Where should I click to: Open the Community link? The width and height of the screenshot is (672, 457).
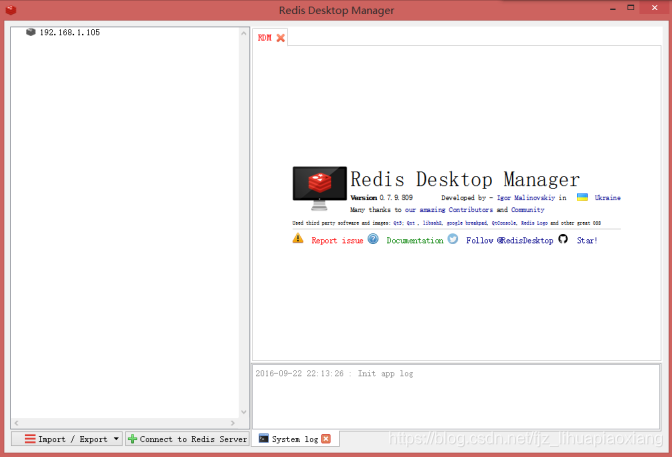pyautogui.click(x=528, y=210)
